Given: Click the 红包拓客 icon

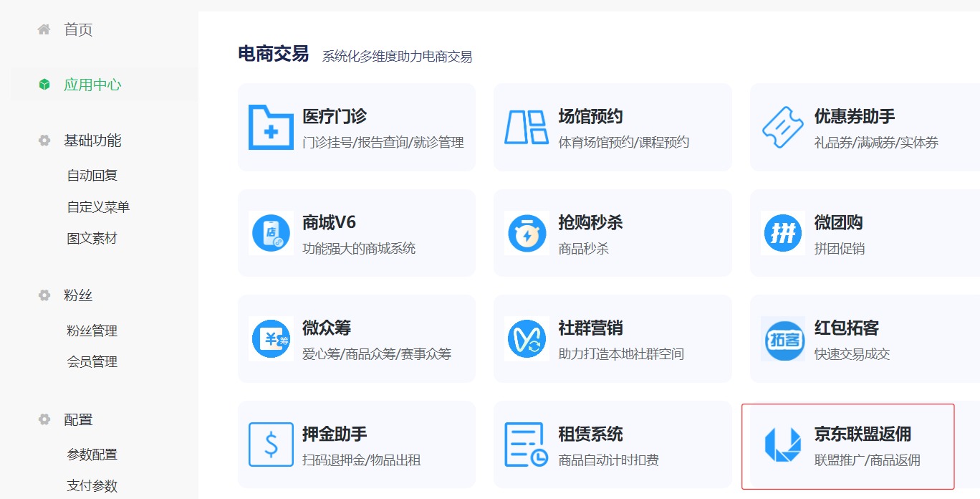Looking at the screenshot, I should 783,338.
